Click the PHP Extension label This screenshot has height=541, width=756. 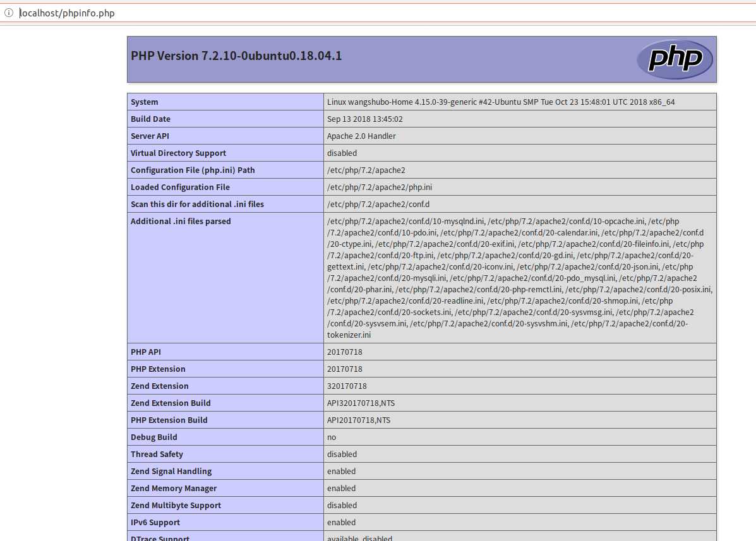(x=158, y=369)
